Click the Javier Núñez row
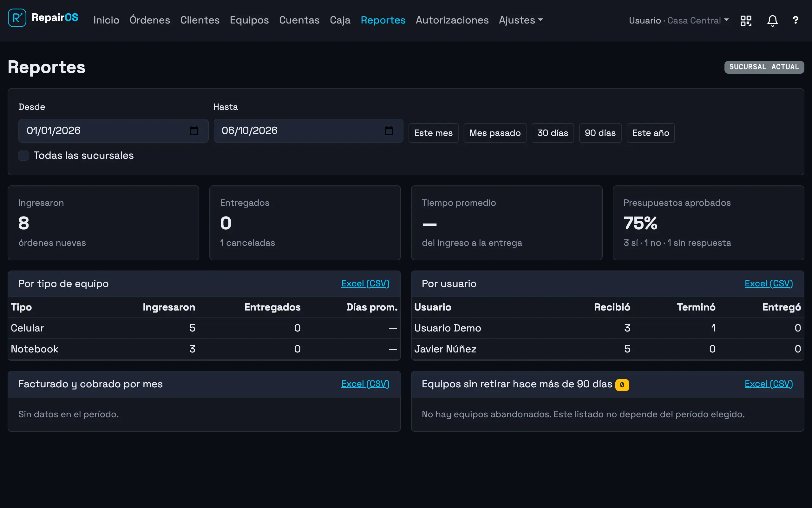This screenshot has width=812, height=508. click(x=607, y=349)
